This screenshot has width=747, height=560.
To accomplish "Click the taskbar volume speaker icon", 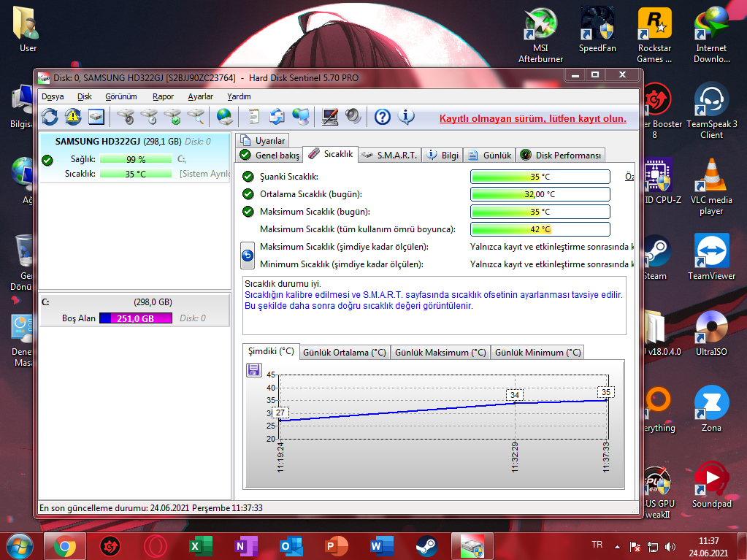I will coord(670,547).
